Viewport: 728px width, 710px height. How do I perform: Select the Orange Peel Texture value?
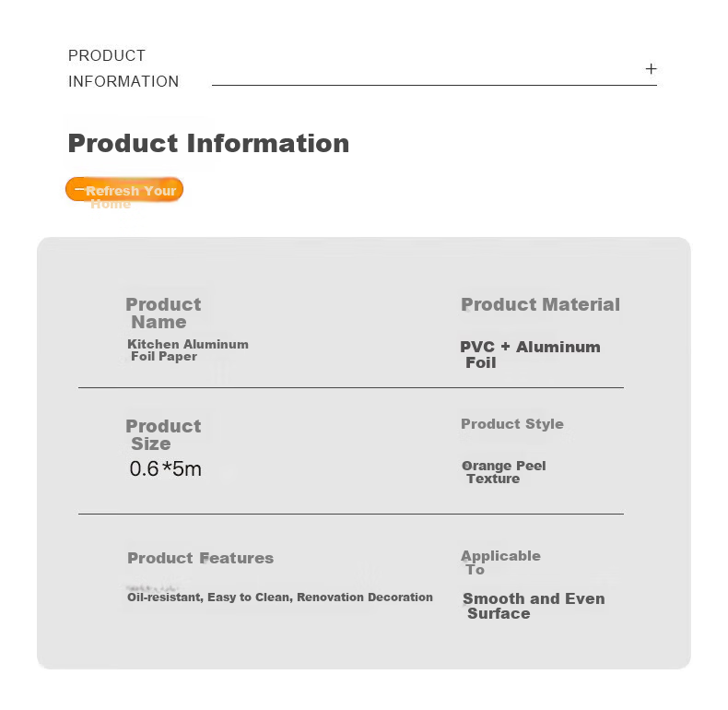tap(504, 472)
